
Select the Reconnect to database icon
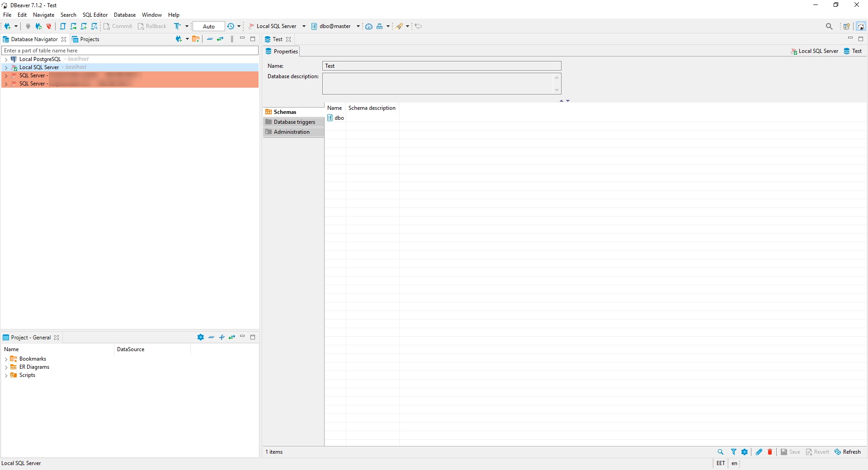(x=38, y=26)
